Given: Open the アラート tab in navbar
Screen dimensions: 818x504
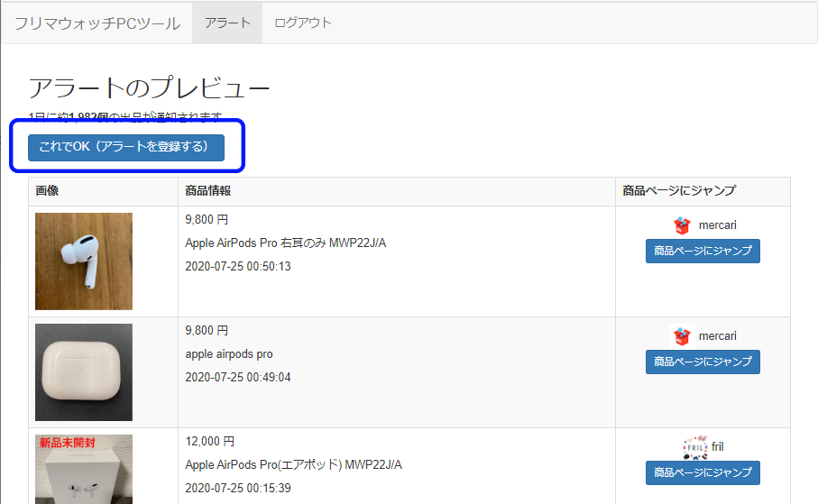Looking at the screenshot, I should 227,23.
